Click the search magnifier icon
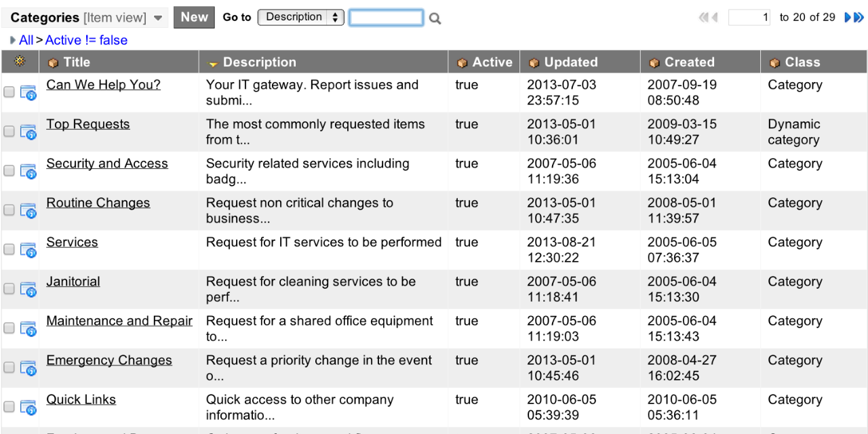This screenshot has width=868, height=434. pos(434,17)
